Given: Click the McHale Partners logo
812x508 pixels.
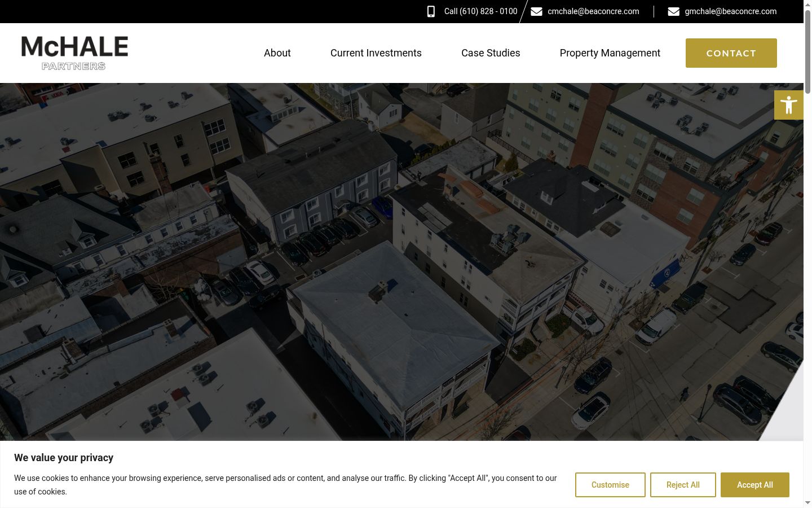Looking at the screenshot, I should pyautogui.click(x=74, y=53).
